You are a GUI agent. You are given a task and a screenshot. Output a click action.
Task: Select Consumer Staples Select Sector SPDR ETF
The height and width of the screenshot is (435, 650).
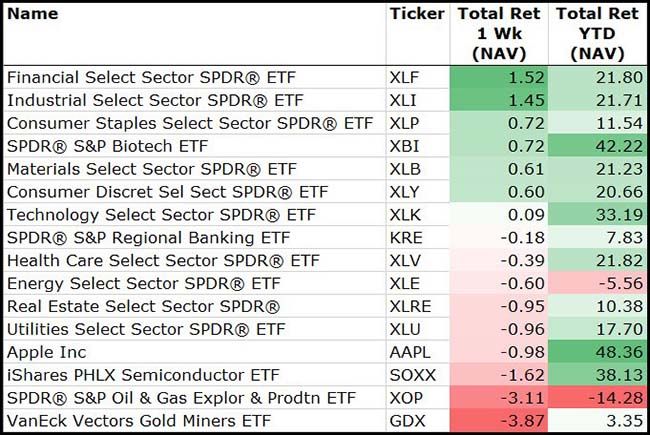pyautogui.click(x=189, y=121)
